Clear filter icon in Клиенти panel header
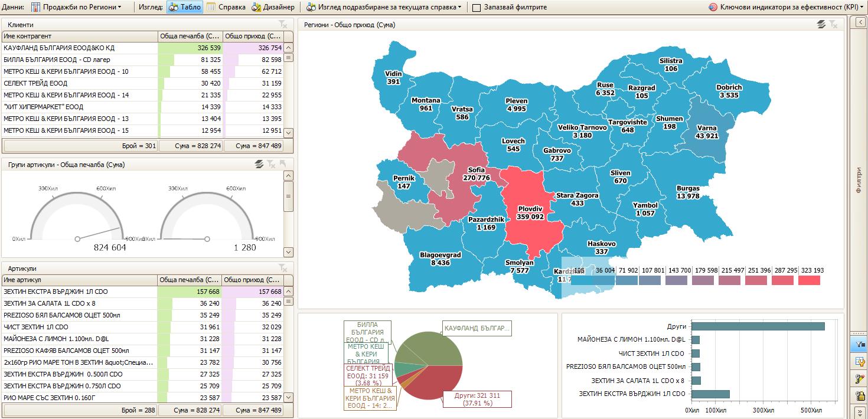 (x=283, y=24)
